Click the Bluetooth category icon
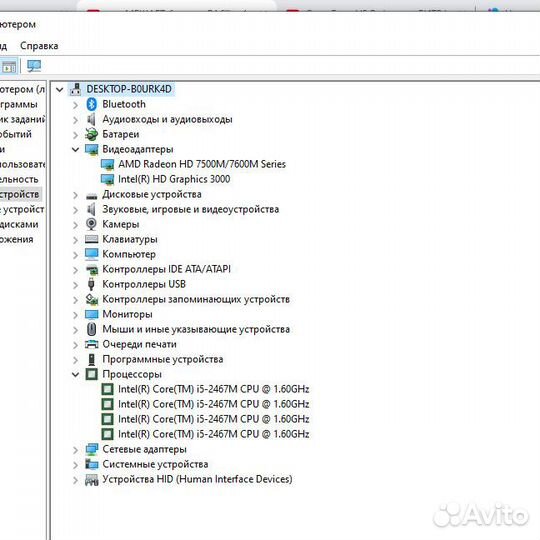 tap(91, 104)
